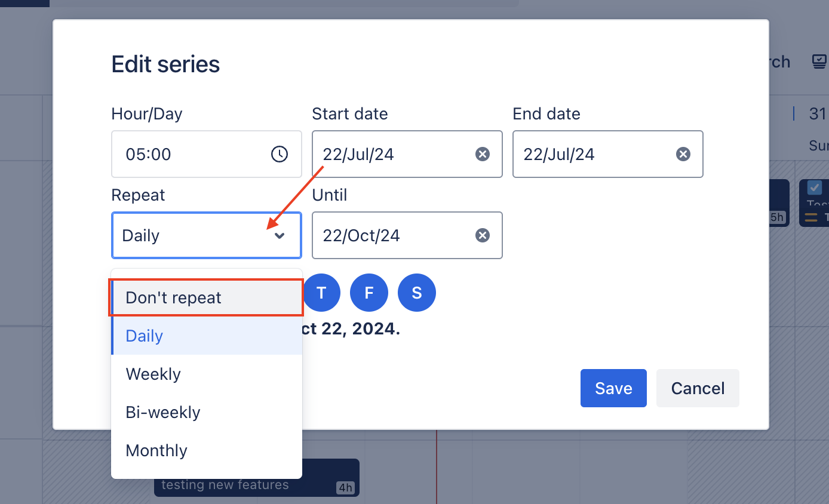Cancel the Edit series dialog
The height and width of the screenshot is (504, 829).
coord(698,388)
